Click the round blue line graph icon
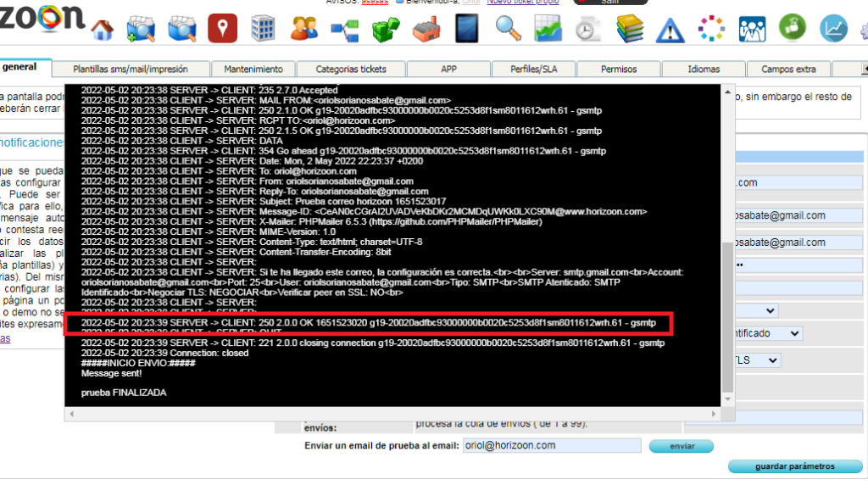 click(833, 28)
